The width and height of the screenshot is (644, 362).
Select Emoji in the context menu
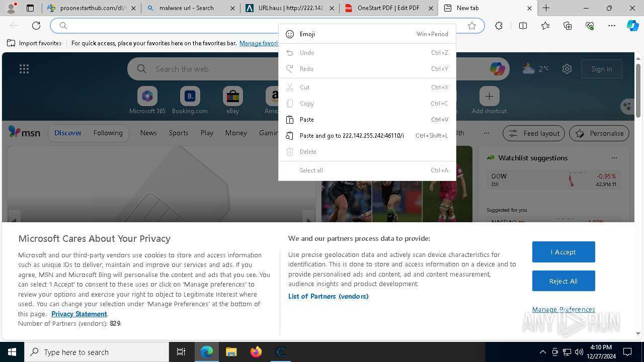coord(367,34)
